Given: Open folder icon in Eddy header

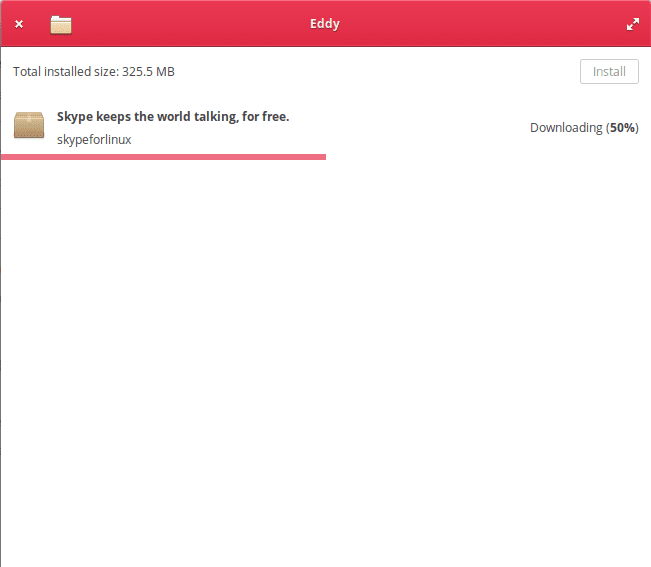Looking at the screenshot, I should [61, 25].
